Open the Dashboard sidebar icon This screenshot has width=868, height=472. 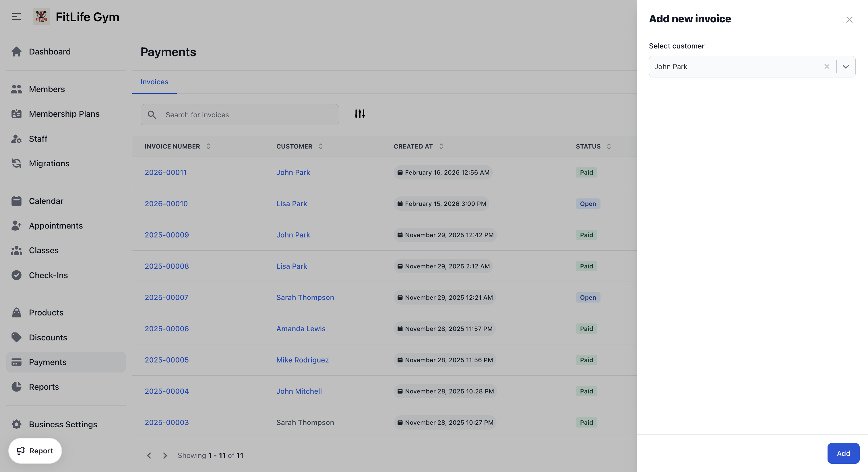17,52
